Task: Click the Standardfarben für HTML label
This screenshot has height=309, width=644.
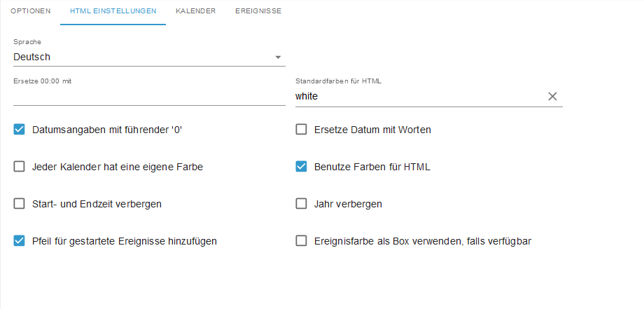Action: pyautogui.click(x=338, y=81)
